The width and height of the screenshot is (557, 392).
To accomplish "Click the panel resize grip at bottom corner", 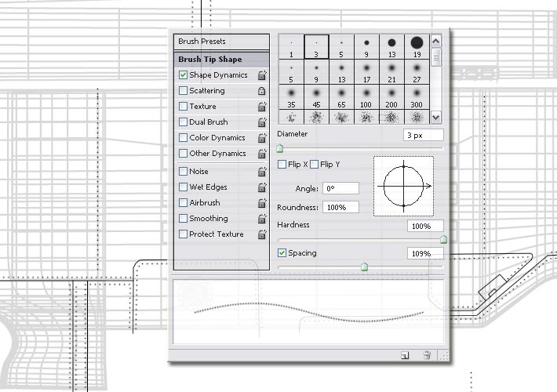I will 444,355.
